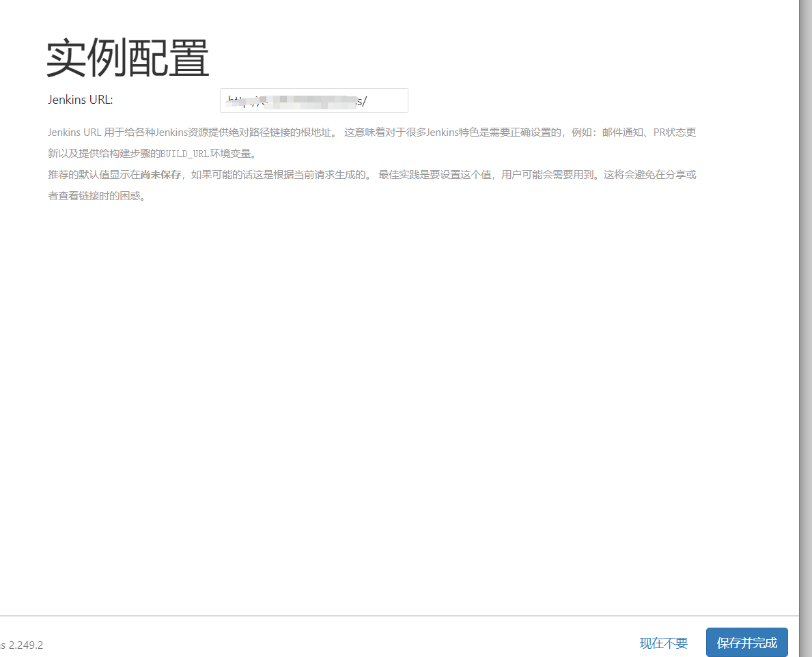
Task: Click the bold 尚未保存 text
Action: click(x=160, y=174)
